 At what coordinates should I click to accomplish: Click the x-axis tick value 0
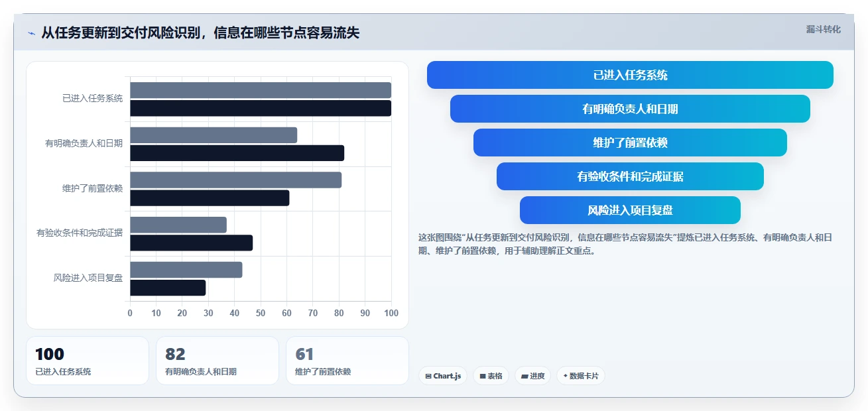point(130,313)
